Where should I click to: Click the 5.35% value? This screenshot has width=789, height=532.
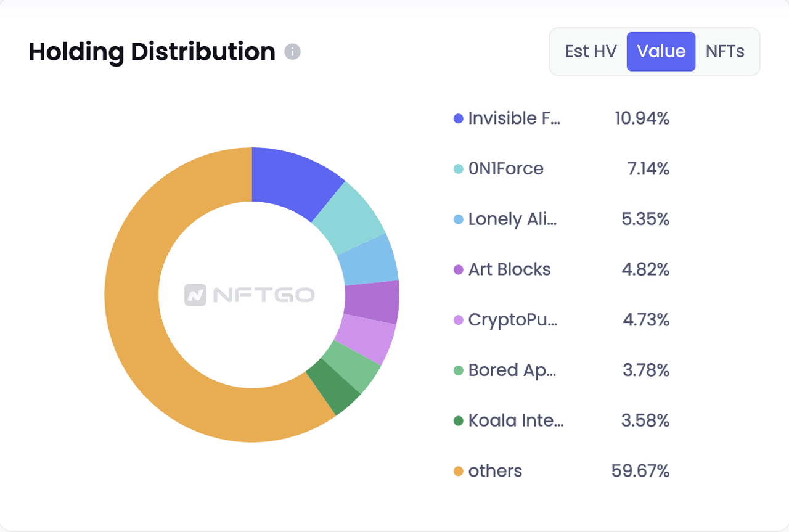click(645, 219)
